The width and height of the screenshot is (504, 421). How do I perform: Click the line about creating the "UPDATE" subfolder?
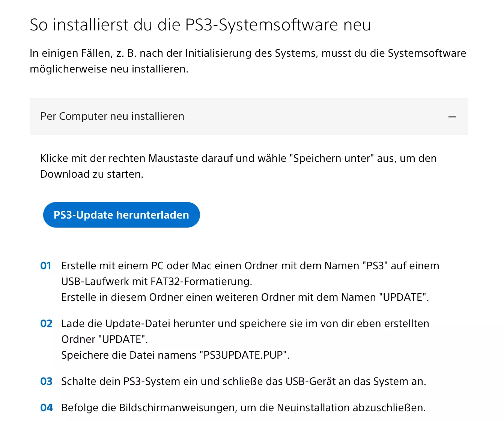pos(245,297)
